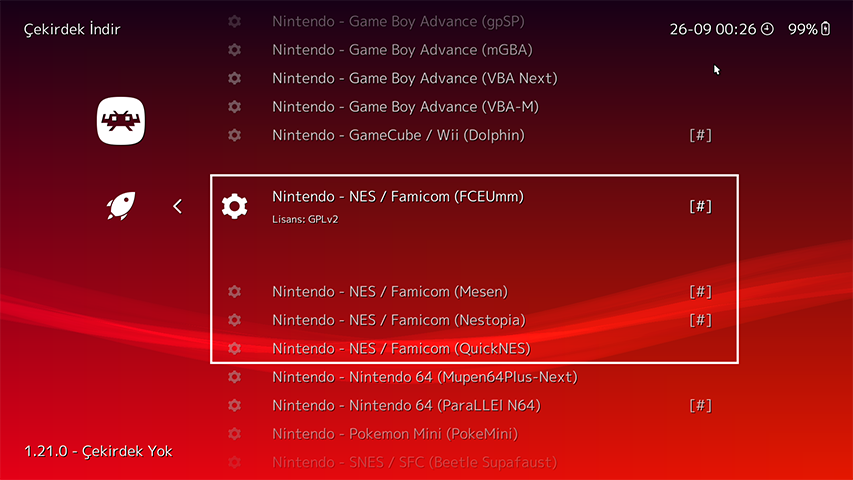Click the battery icon at top right
This screenshot has width=853, height=480.
(x=825, y=29)
